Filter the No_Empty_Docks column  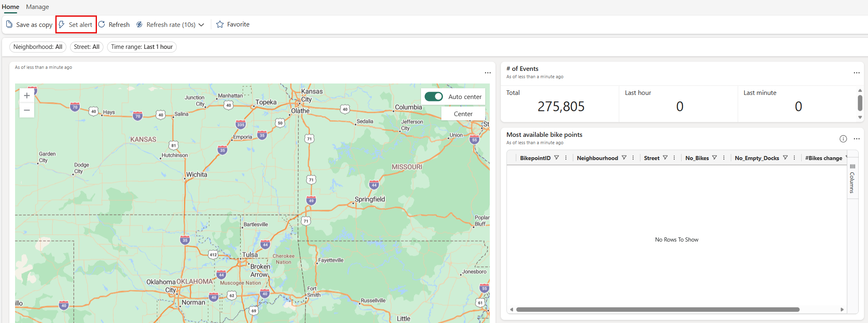[x=785, y=158]
